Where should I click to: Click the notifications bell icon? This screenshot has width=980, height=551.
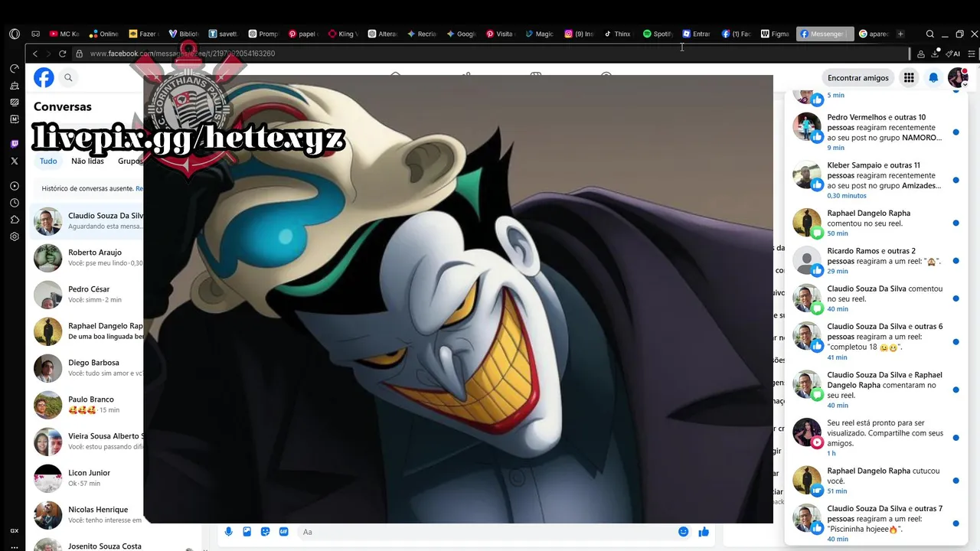[x=933, y=77]
